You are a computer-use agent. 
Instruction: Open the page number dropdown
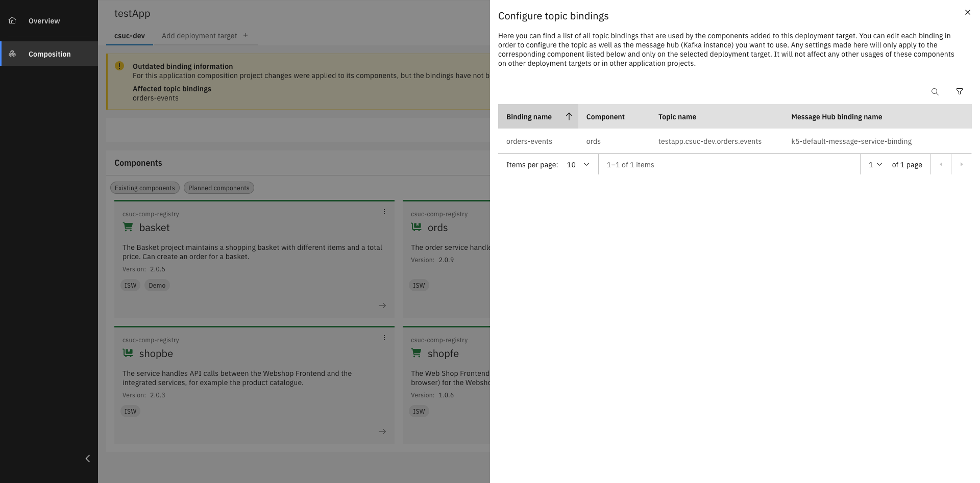tap(874, 164)
